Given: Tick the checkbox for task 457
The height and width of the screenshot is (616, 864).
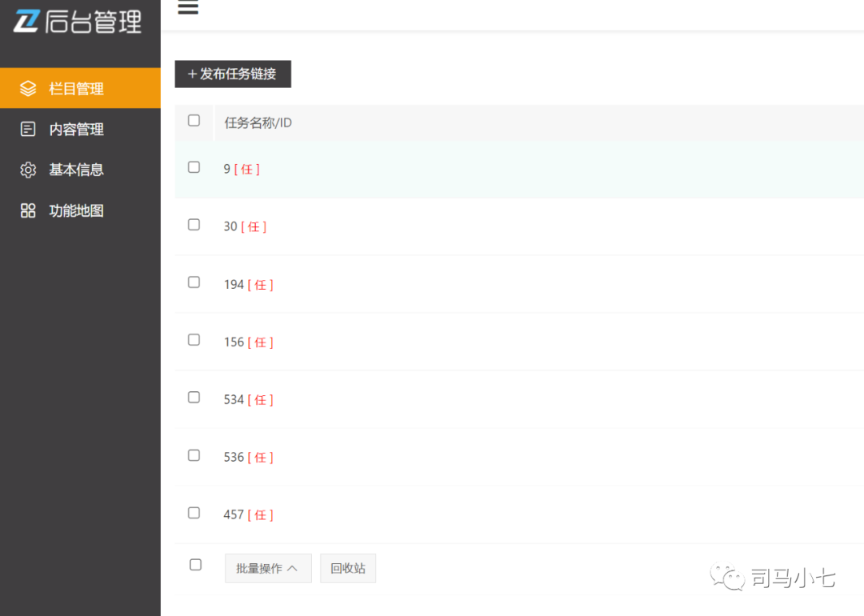Looking at the screenshot, I should [194, 513].
